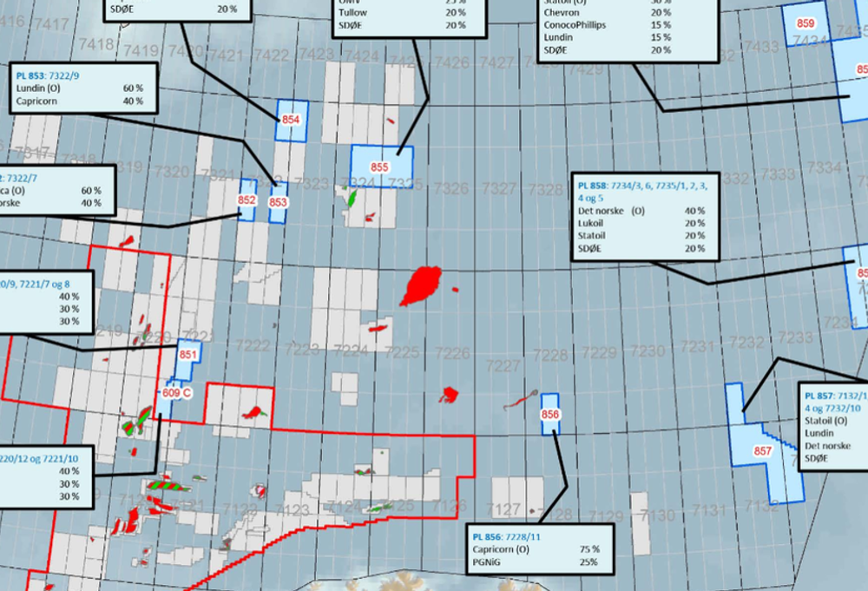
Task: Click the 'PL 856: 7228/11' callout title
Action: click(x=507, y=537)
